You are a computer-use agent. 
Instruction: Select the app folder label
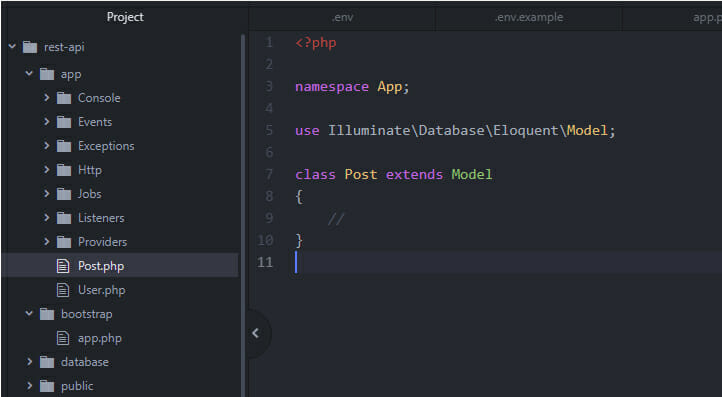[x=71, y=74]
